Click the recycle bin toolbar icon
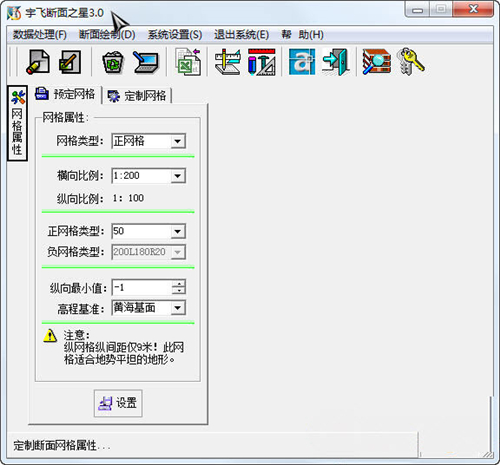 tap(113, 62)
